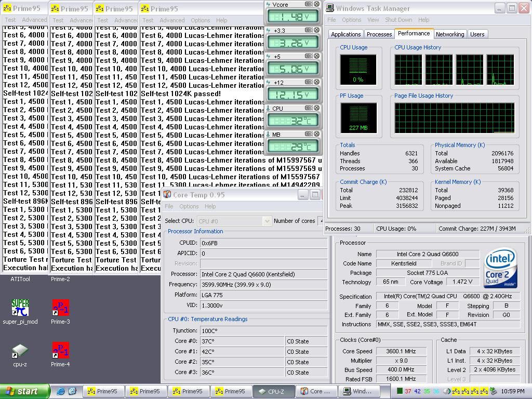Viewport: 532px width, 399px height.
Task: Open settings icon on the CPU temperature widget
Action: (x=309, y=108)
